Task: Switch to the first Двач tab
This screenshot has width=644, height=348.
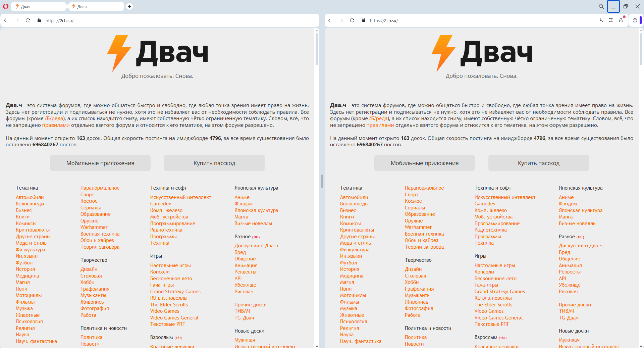Action: click(x=39, y=6)
